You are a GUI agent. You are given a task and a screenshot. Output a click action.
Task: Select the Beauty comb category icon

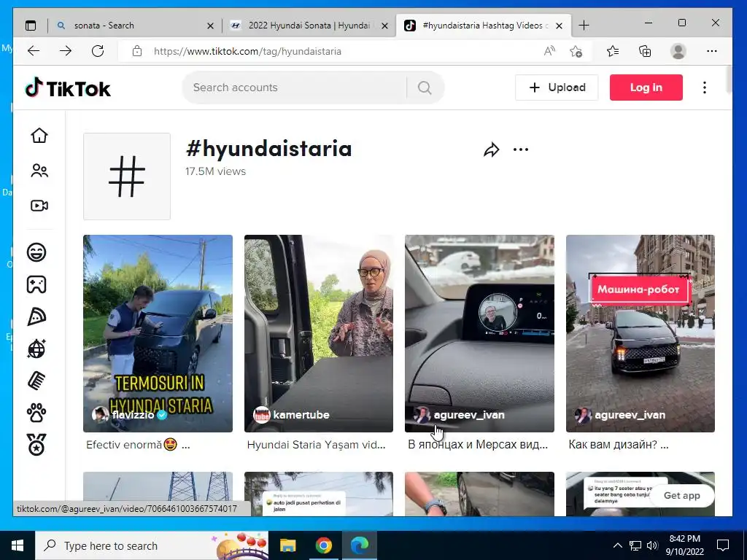36,381
